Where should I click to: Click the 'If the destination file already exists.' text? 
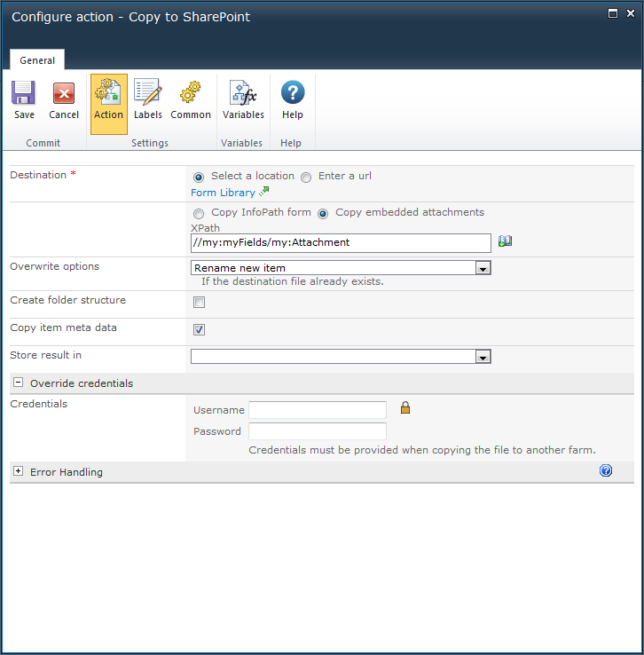pos(292,281)
